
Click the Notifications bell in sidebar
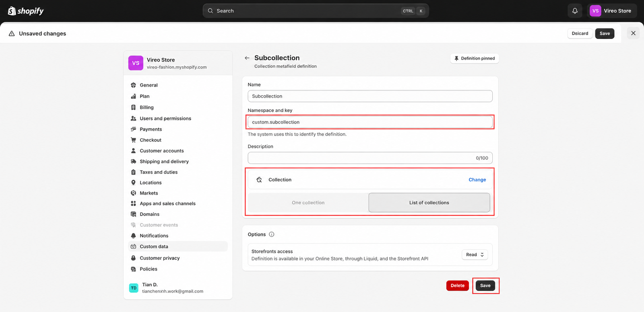coord(133,236)
